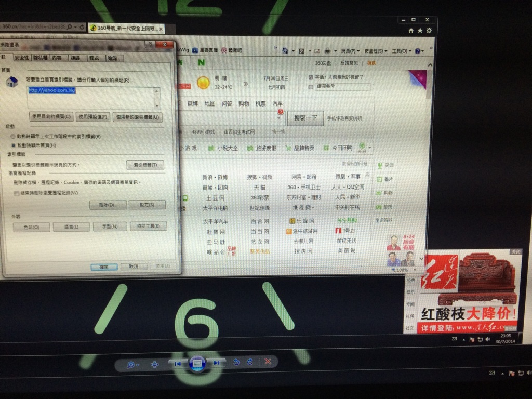Click the blue house icon in Internet Options

coord(12,82)
